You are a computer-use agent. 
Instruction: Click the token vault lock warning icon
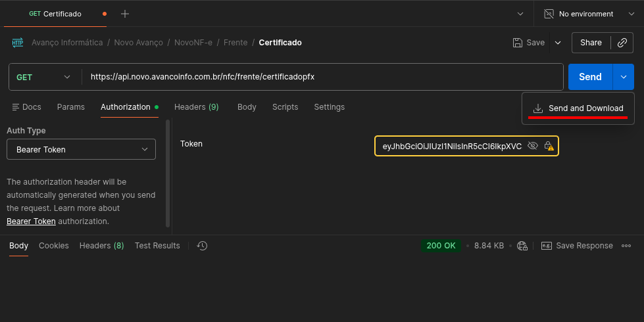[549, 147]
